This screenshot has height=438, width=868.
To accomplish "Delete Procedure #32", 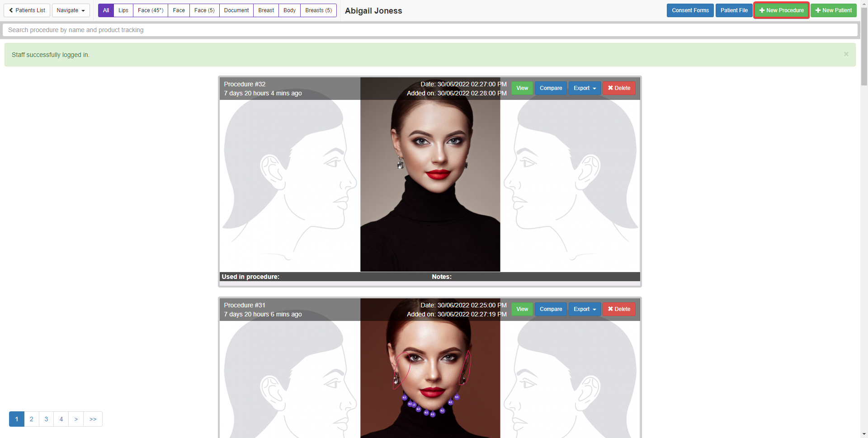I will click(619, 88).
